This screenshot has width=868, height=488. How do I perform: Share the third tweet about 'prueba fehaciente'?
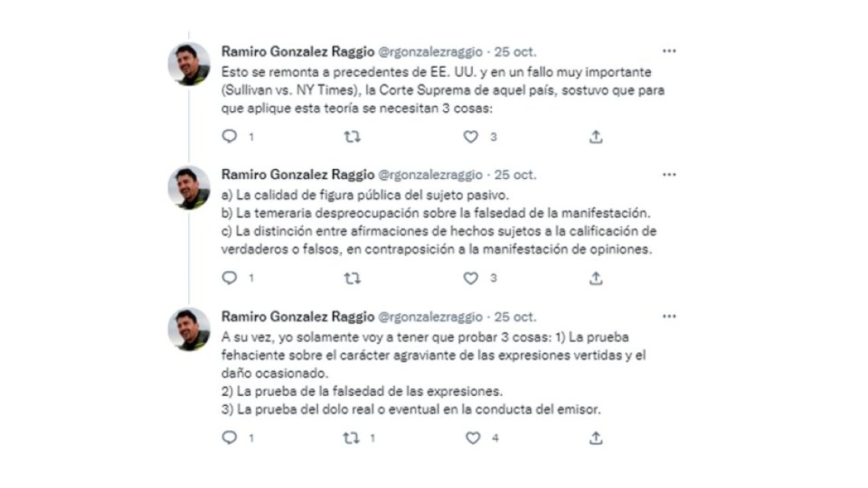pyautogui.click(x=596, y=438)
